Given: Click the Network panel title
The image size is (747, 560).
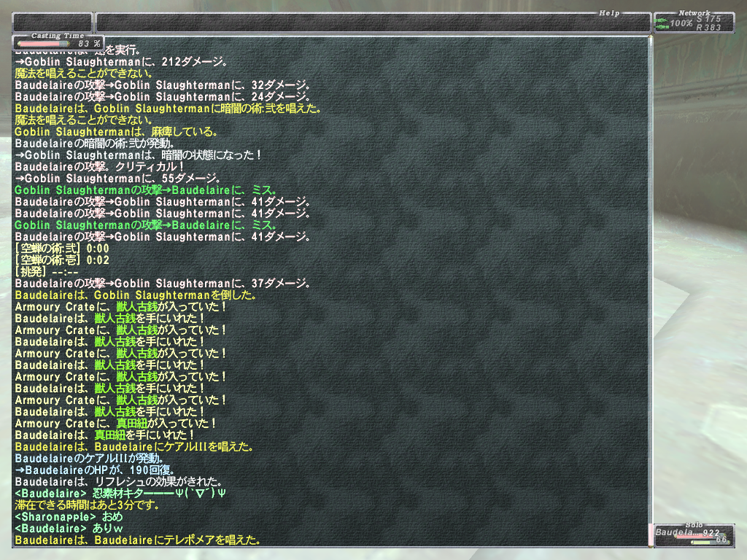Looking at the screenshot, I should tap(694, 13).
